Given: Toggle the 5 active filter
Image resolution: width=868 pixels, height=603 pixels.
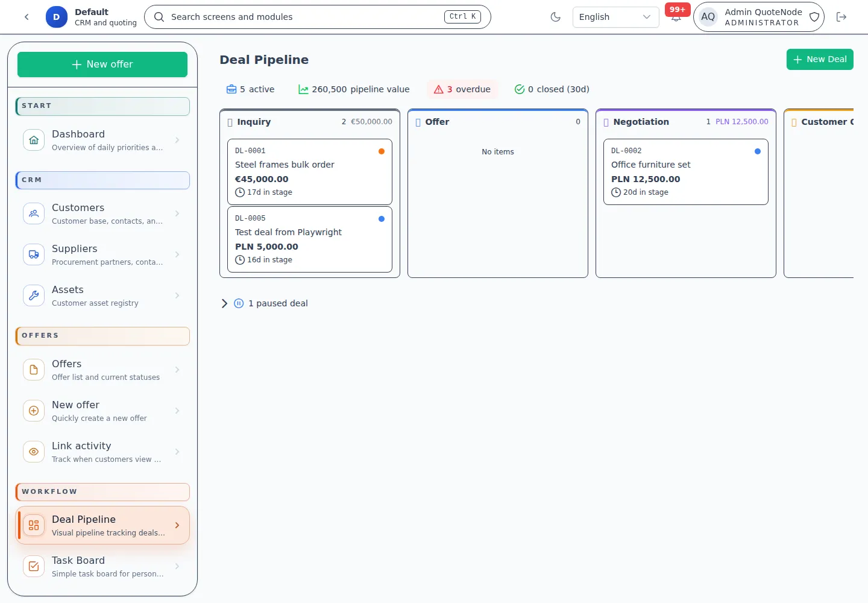Looking at the screenshot, I should 250,89.
